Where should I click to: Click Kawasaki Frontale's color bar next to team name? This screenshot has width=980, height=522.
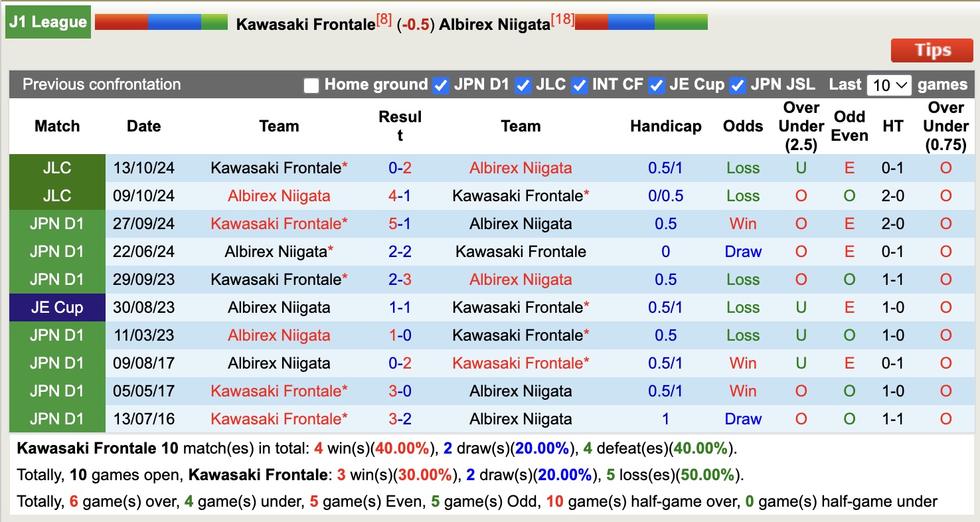[162, 21]
